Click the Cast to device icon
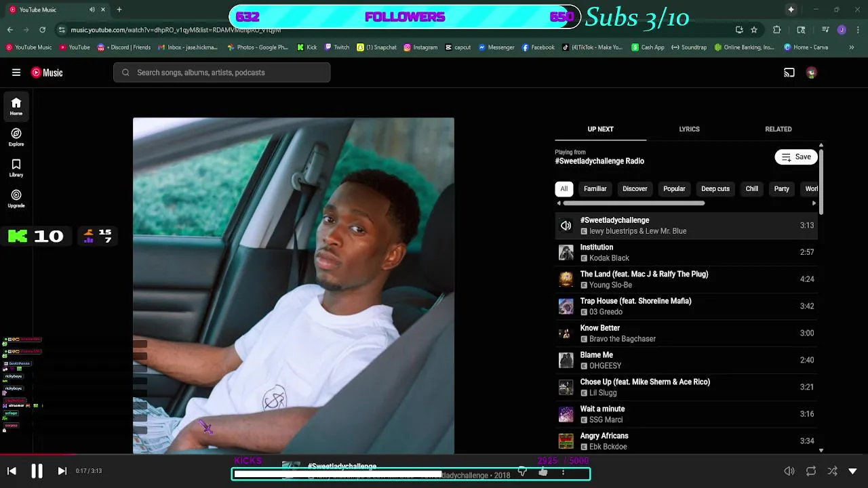 pos(789,73)
